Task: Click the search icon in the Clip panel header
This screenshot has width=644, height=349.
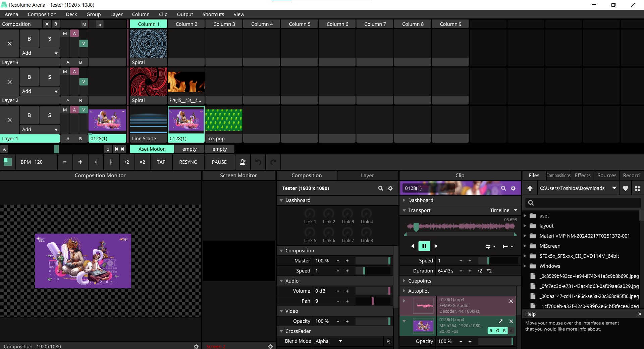Action: point(503,188)
